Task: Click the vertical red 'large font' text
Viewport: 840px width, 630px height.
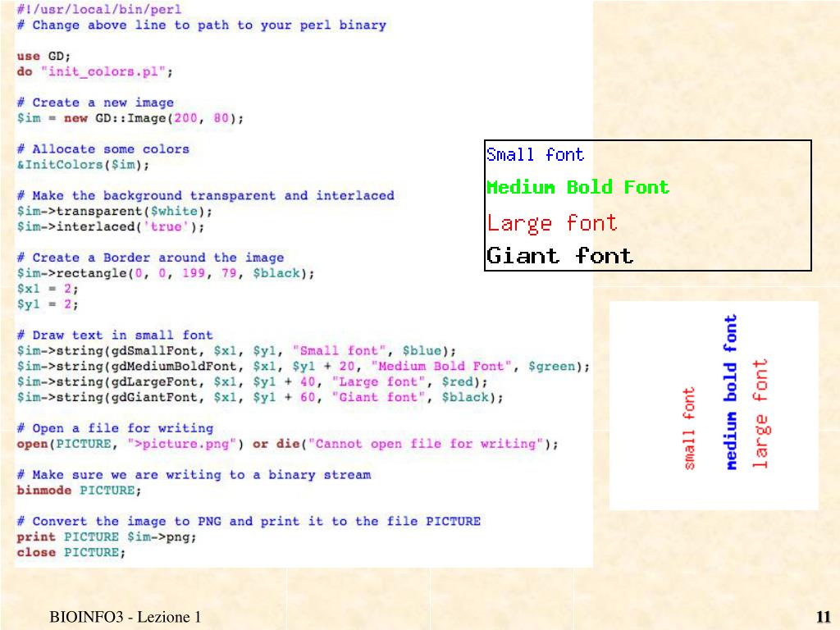Action: (x=760, y=413)
